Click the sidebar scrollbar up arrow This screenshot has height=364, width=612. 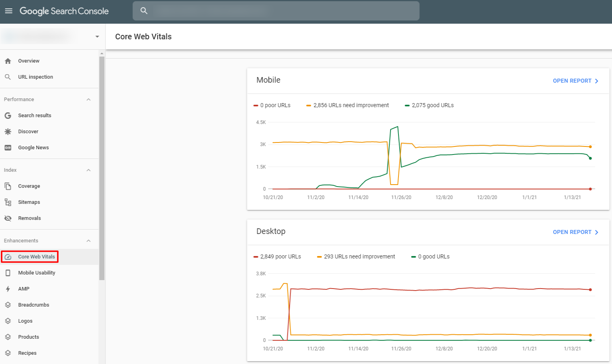point(102,53)
